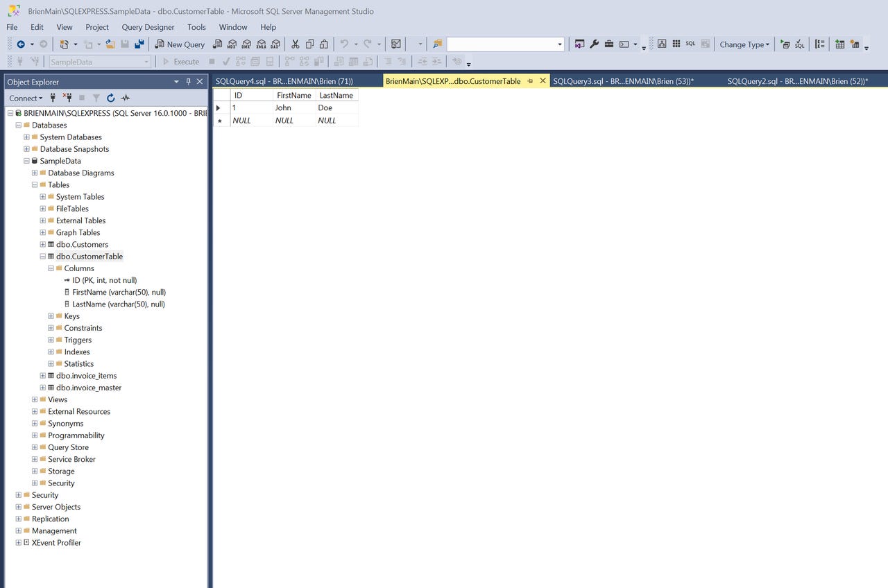Open the Query Designer menu

[x=148, y=27]
